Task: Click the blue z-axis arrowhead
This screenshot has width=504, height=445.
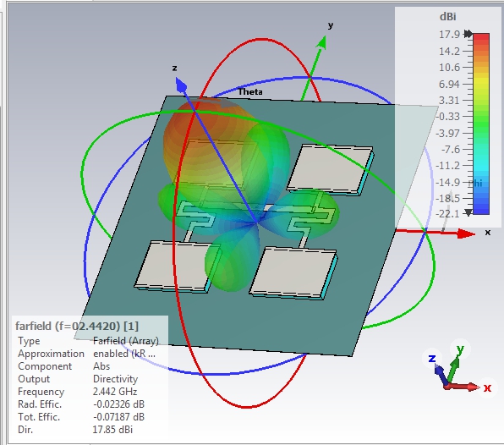Action: pyautogui.click(x=181, y=85)
